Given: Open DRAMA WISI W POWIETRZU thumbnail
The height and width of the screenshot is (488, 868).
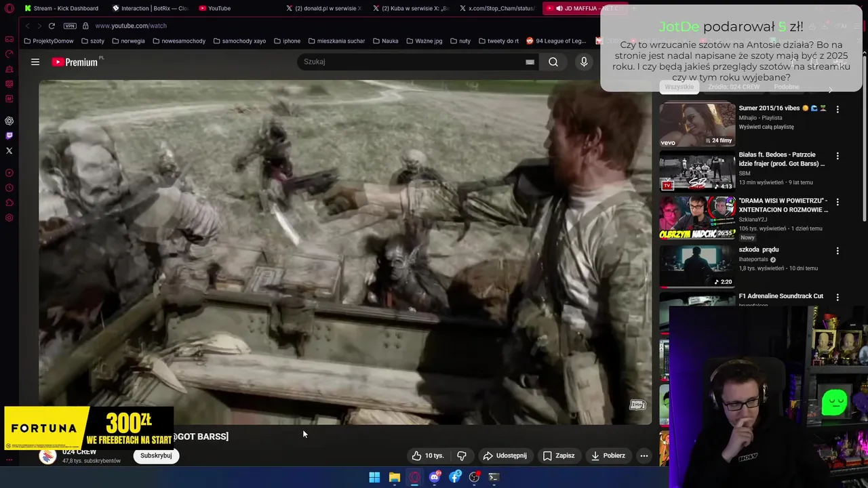Looking at the screenshot, I should [697, 218].
